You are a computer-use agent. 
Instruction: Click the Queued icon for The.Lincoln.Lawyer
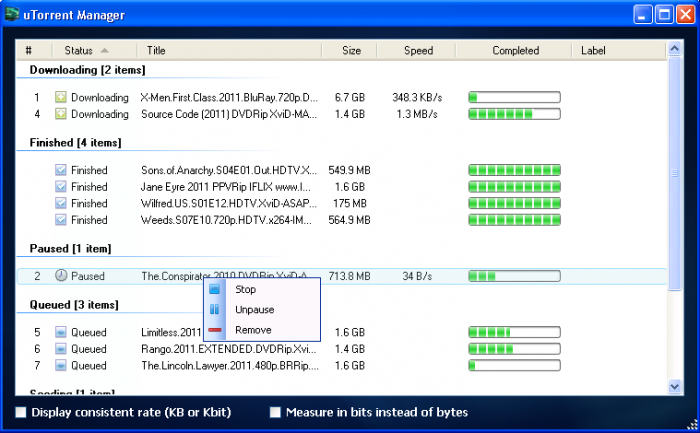click(61, 365)
